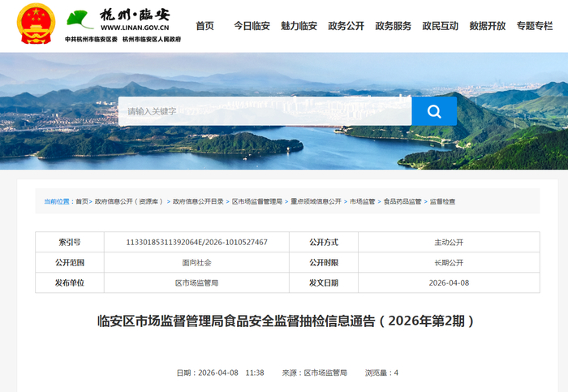Open the 魅力临安 menu item
Image resolution: width=568 pixels, height=392 pixels.
pyautogui.click(x=299, y=26)
